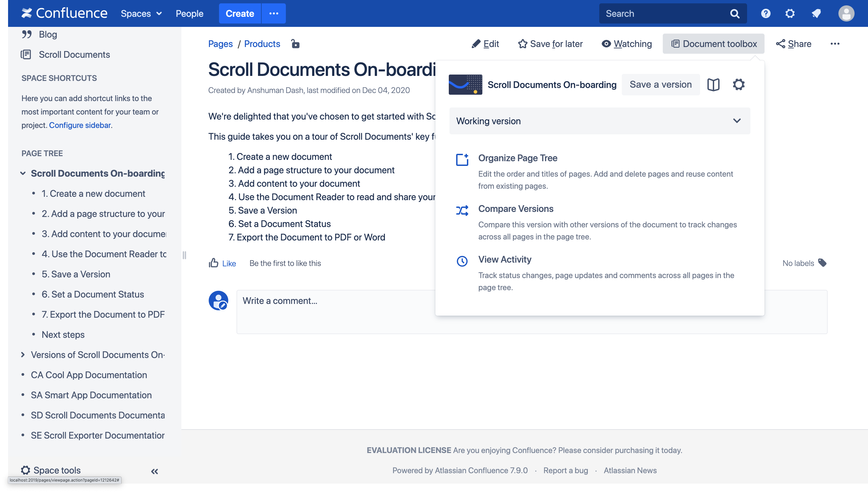Toggle Watching for this page

click(x=626, y=44)
